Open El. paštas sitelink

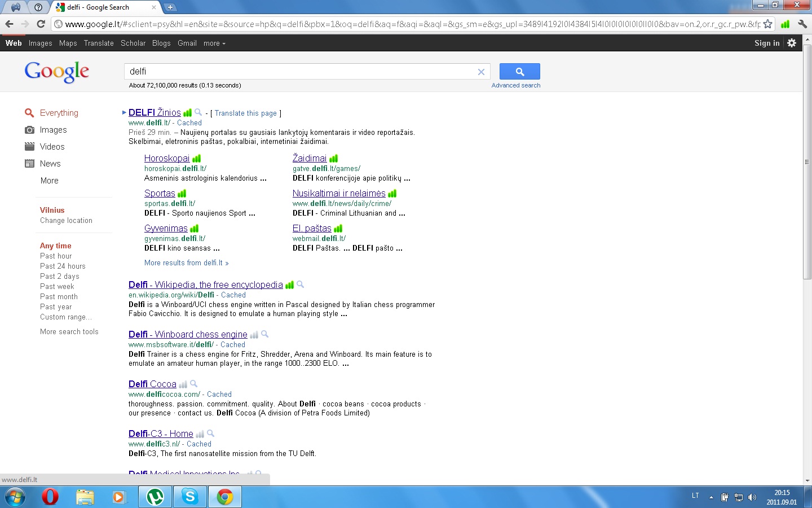click(x=312, y=228)
